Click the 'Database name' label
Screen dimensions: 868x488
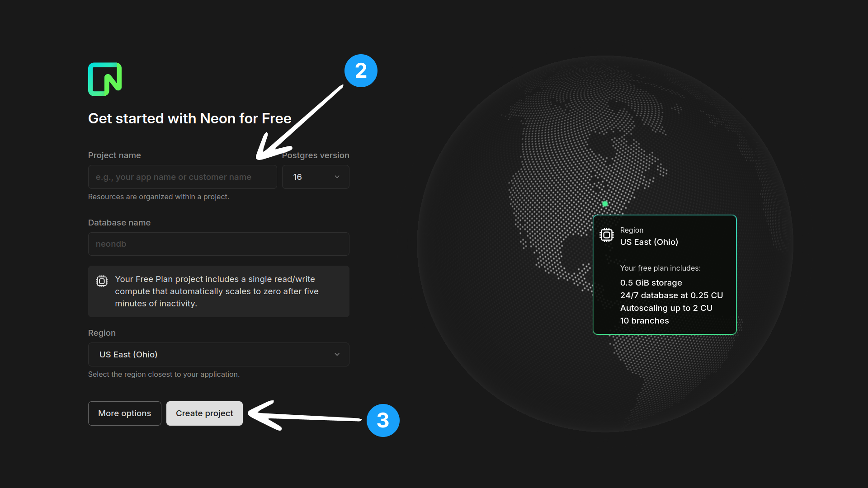pos(119,223)
